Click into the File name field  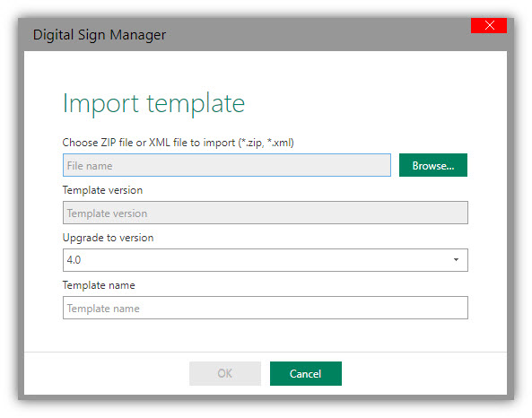coord(227,165)
